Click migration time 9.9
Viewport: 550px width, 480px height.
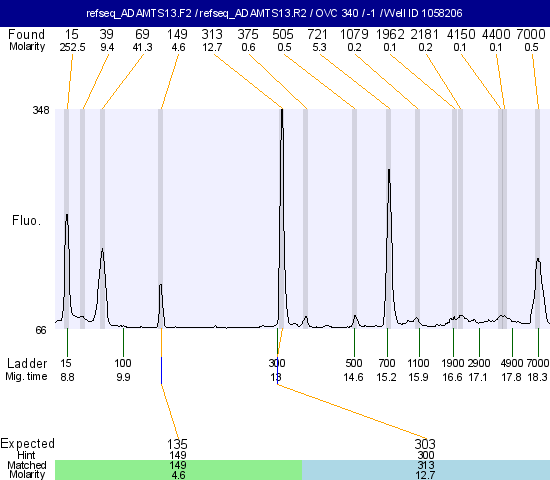(123, 377)
